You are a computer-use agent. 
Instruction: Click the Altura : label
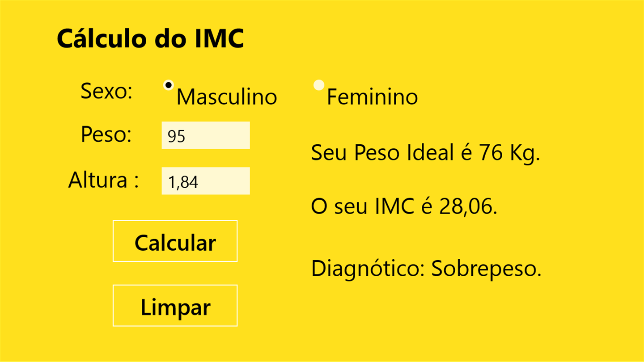pyautogui.click(x=103, y=180)
